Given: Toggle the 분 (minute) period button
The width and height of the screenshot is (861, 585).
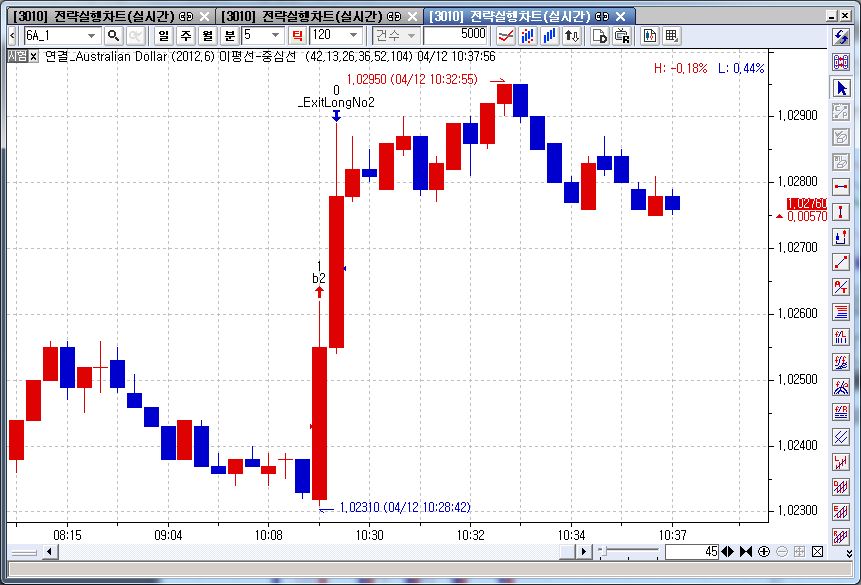Looking at the screenshot, I should [x=231, y=35].
